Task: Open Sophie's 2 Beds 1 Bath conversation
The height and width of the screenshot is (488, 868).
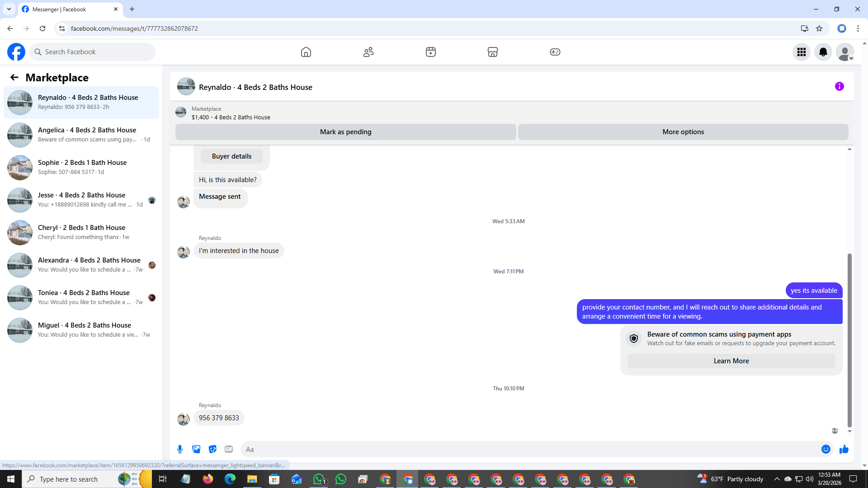Action: (x=81, y=167)
